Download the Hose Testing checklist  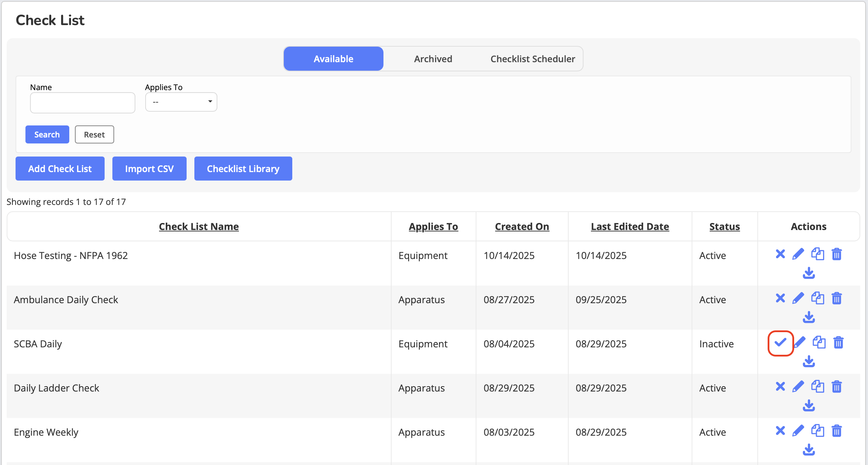click(809, 273)
